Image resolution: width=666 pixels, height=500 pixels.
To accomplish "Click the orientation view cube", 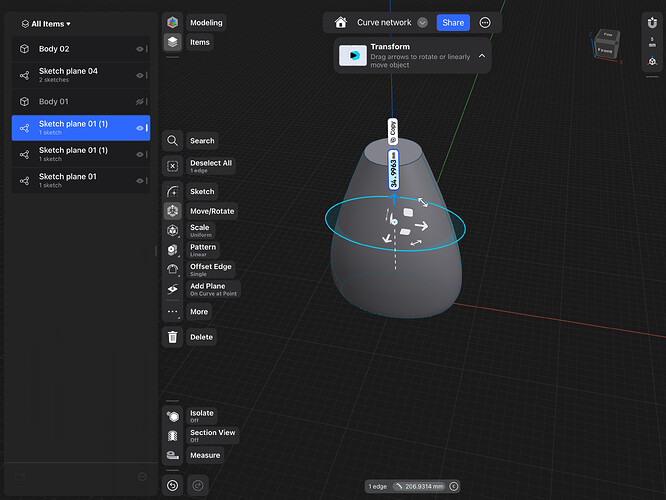I will pyautogui.click(x=606, y=44).
